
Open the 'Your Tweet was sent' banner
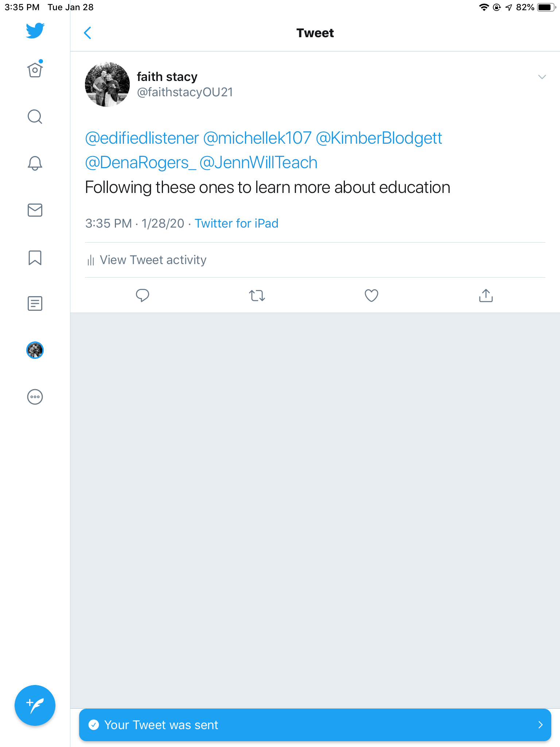point(315,725)
